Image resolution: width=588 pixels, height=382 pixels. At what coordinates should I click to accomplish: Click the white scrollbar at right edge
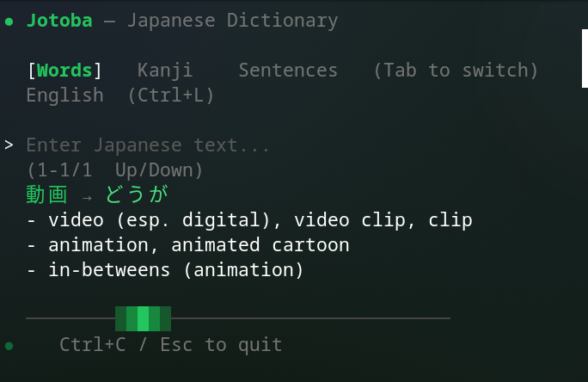[585, 59]
